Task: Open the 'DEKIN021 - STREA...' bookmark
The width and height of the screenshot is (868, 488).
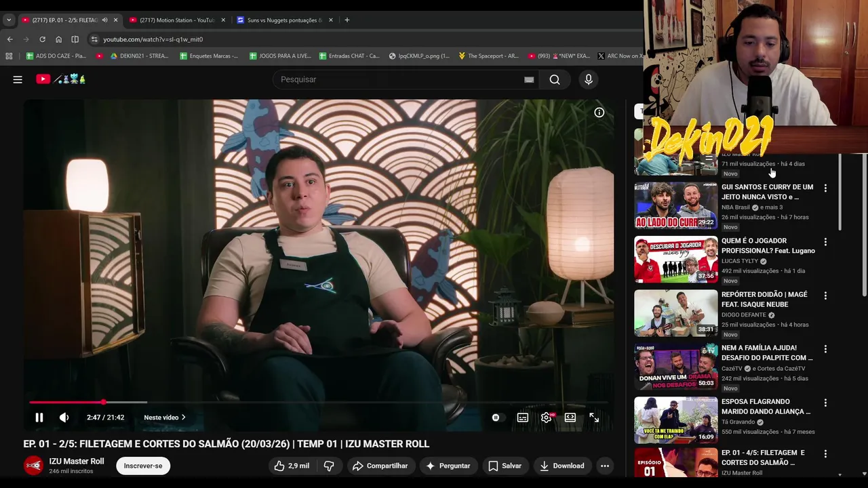Action: pyautogui.click(x=140, y=56)
